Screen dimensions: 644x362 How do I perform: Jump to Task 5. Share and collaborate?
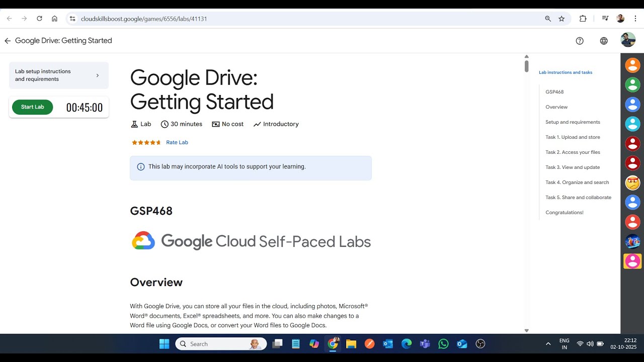click(578, 198)
